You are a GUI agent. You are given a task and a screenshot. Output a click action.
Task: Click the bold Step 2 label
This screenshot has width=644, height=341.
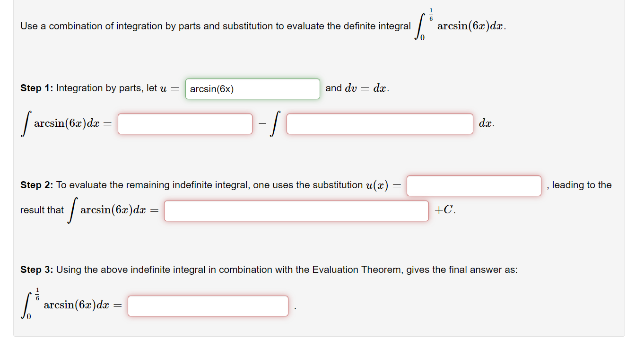37,185
